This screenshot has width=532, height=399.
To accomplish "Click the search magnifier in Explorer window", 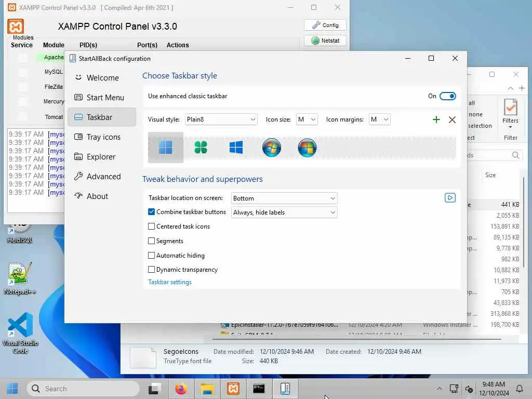I will 515,155.
